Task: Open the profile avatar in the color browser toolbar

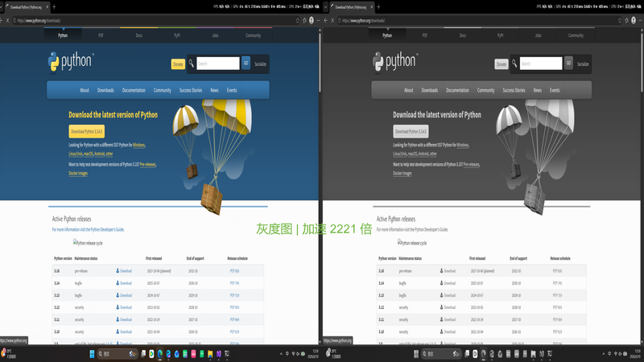Action: click(312, 20)
